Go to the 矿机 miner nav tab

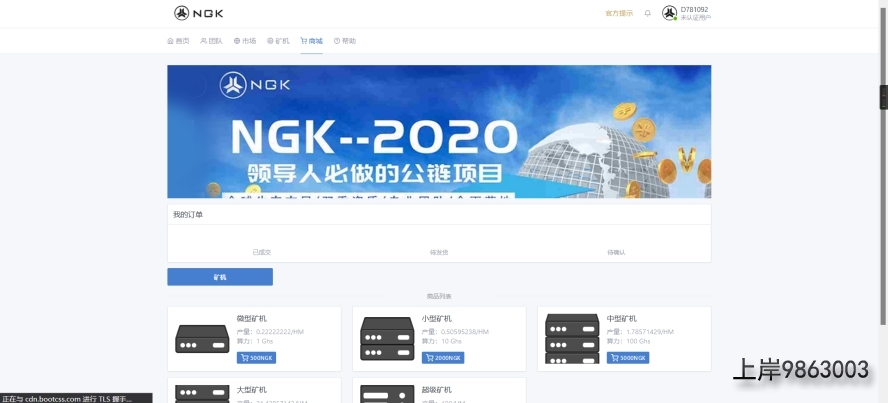point(278,41)
